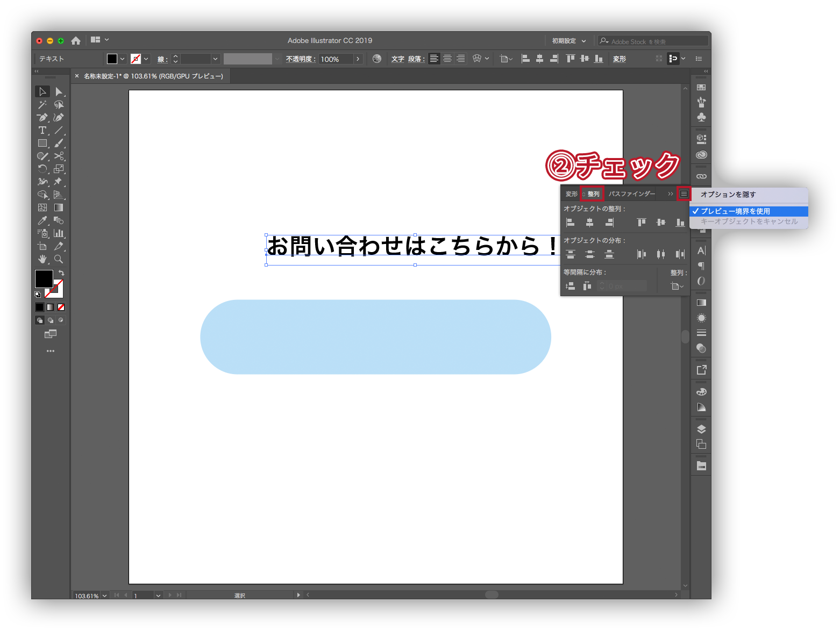This screenshot has height=631, width=840.
Task: Click 線 stroke link in control bar
Action: [162, 60]
